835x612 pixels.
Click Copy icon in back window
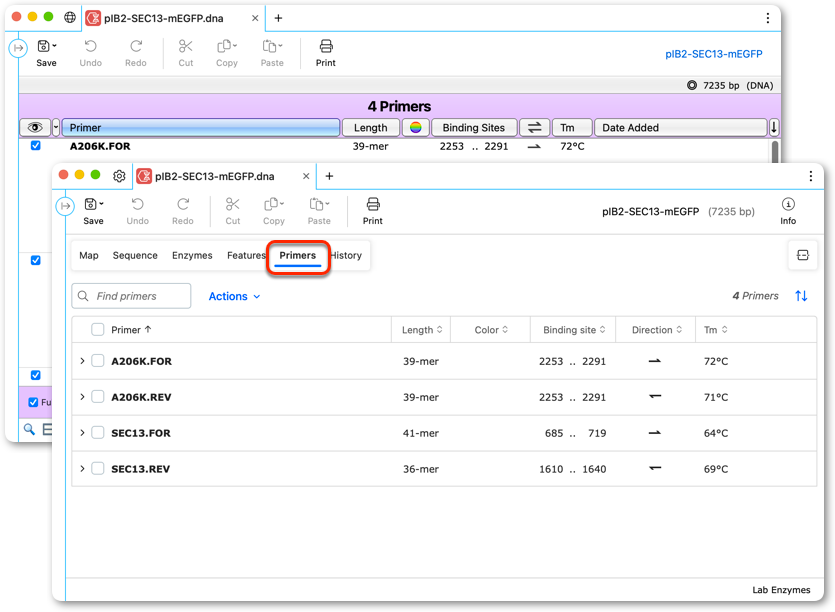coord(226,46)
